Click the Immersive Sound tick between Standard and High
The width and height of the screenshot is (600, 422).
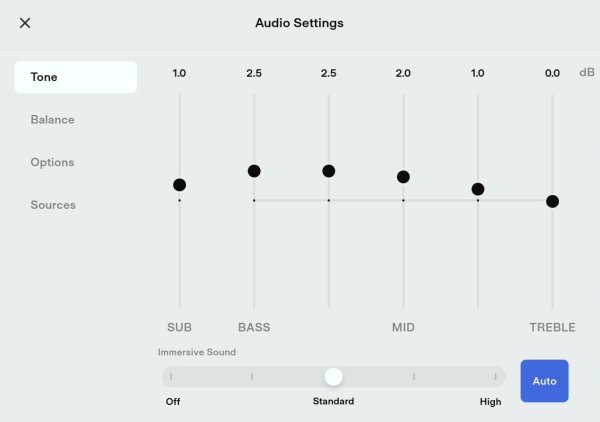click(414, 377)
